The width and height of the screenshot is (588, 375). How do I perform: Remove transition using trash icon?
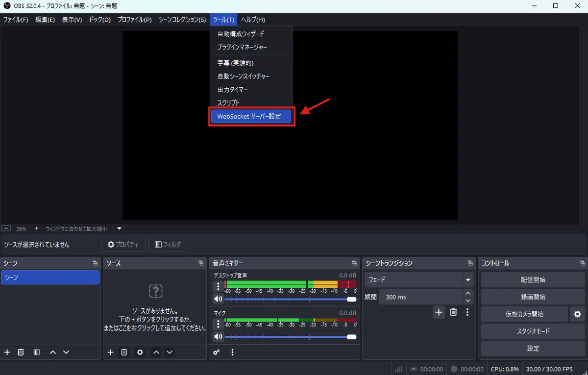click(453, 312)
